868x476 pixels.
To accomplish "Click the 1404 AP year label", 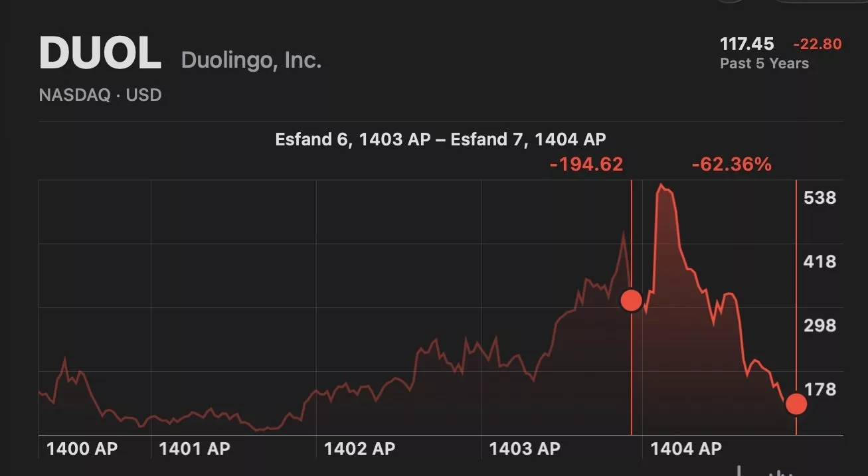I will point(686,449).
